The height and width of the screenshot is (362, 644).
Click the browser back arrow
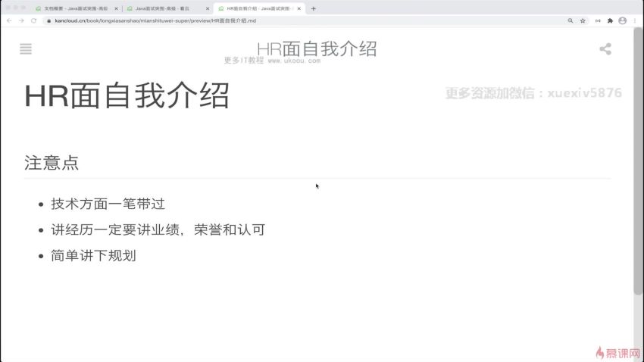coord(9,20)
